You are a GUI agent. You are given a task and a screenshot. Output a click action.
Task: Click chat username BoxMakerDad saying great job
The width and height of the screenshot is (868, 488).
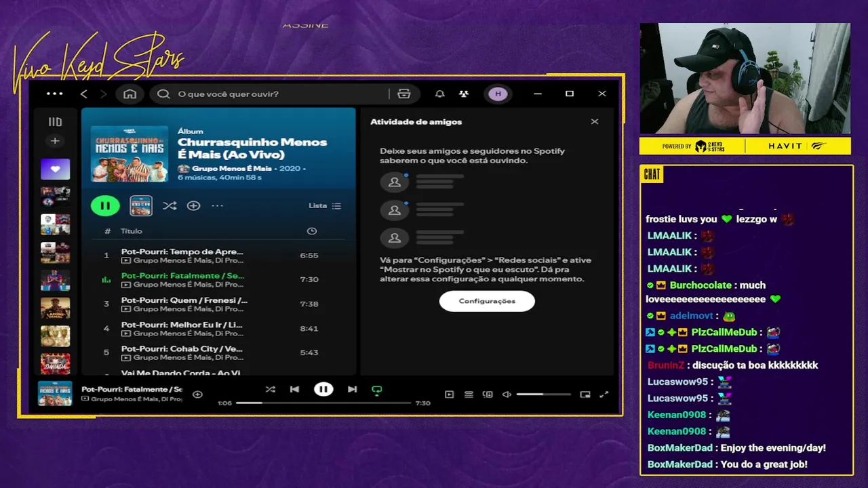681,464
